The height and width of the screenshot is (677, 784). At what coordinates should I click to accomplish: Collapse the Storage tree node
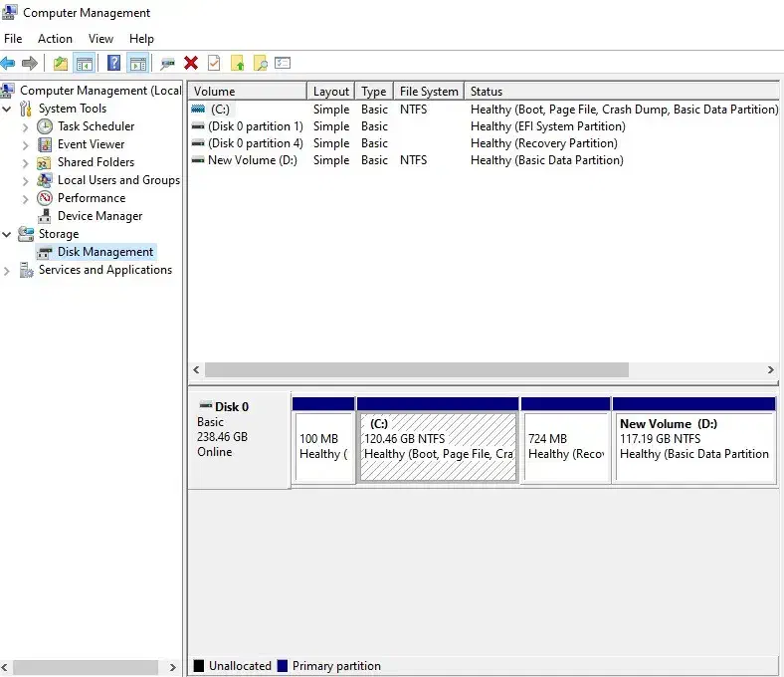coord(8,234)
